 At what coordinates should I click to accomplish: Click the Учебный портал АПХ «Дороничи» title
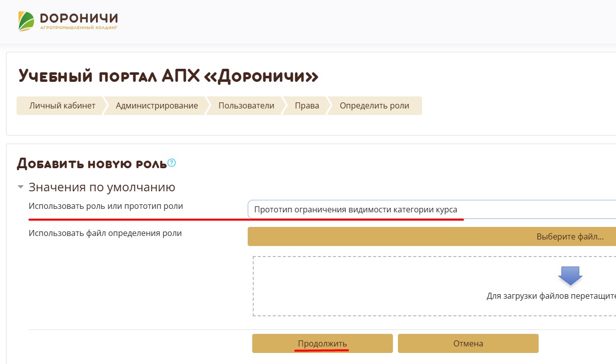[168, 76]
